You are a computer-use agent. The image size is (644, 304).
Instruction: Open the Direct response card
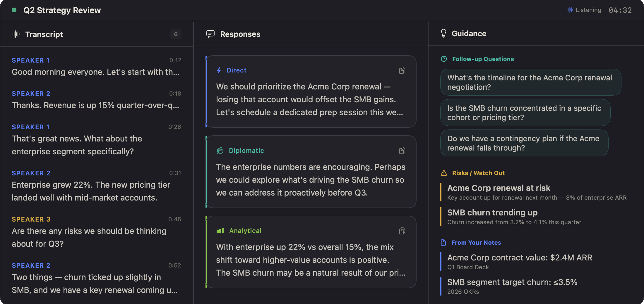[311, 91]
